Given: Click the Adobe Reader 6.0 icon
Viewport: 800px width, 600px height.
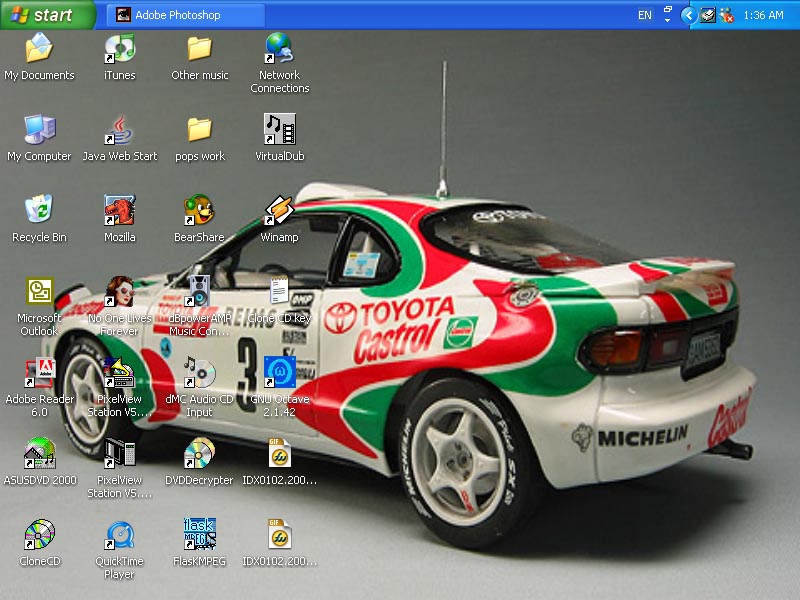Looking at the screenshot, I should [x=39, y=373].
